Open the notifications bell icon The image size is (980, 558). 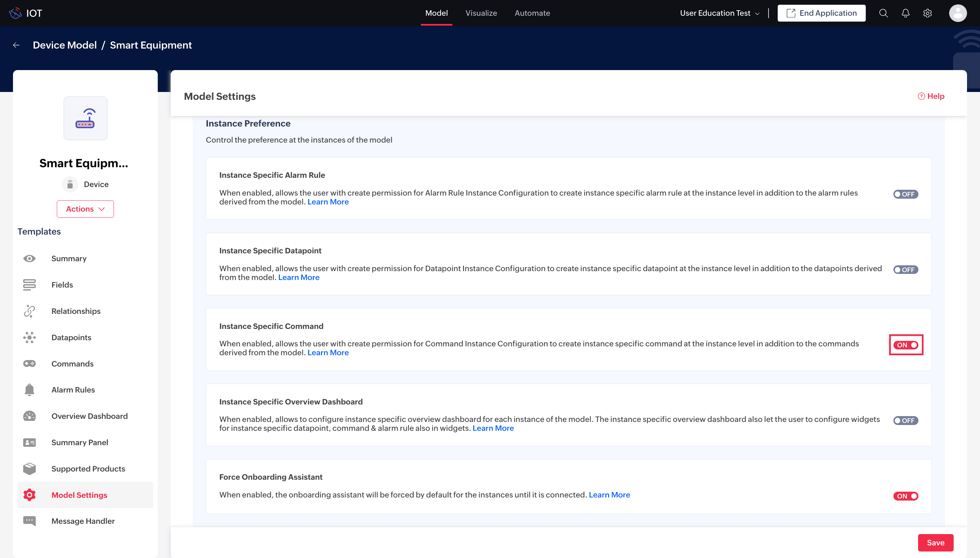[905, 13]
